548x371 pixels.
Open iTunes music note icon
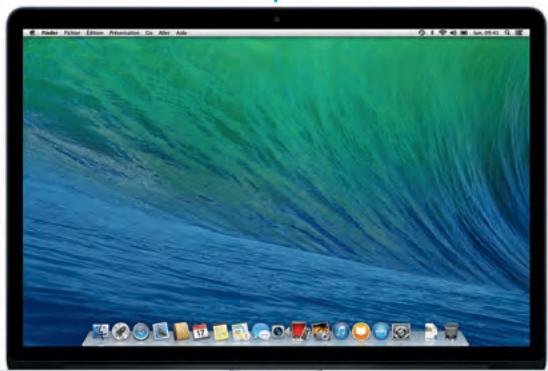341,331
